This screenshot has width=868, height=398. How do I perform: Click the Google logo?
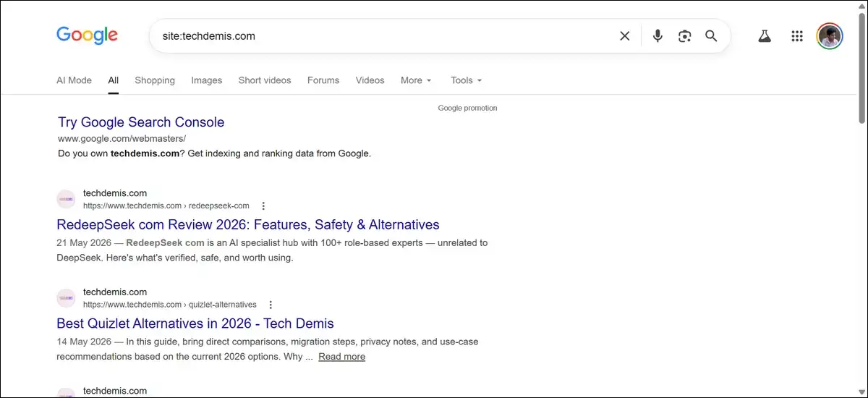coord(87,35)
